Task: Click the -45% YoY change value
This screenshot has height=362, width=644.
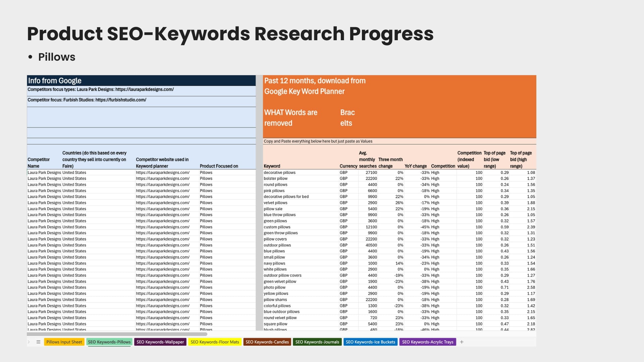Action: click(x=425, y=227)
